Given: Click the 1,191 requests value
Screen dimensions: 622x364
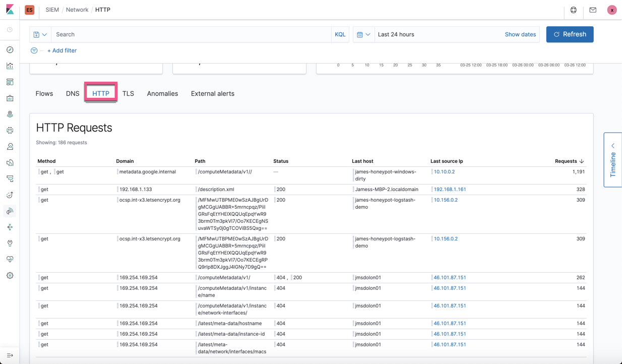Looking at the screenshot, I should pos(579,172).
